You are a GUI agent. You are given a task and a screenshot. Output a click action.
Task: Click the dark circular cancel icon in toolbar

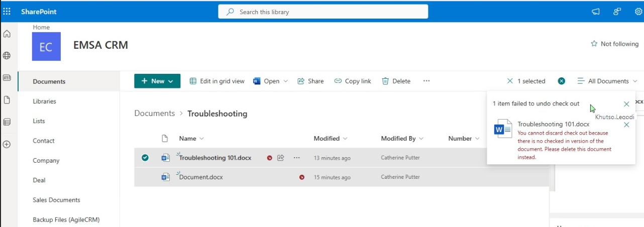tap(562, 81)
